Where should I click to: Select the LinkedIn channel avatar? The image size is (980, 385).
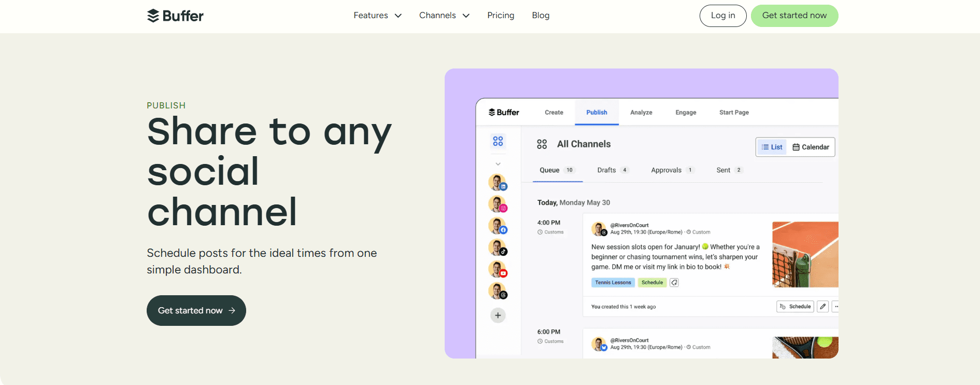[498, 183]
